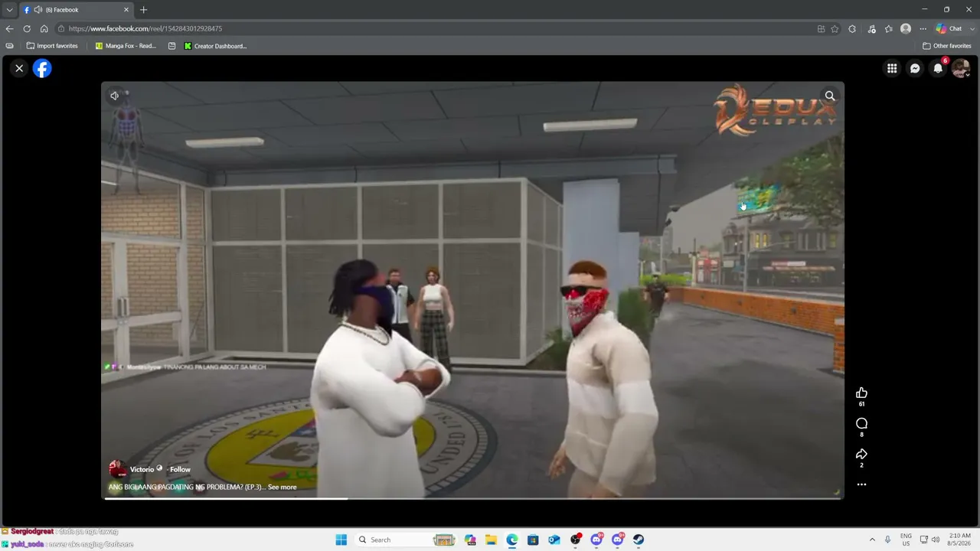Open the Windows Start menu
Image resolution: width=980 pixels, height=551 pixels.
pyautogui.click(x=341, y=540)
